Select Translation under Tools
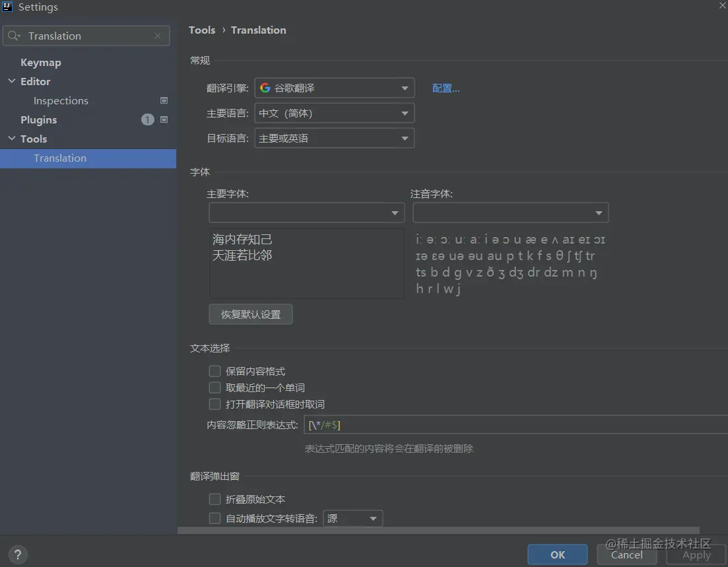 [88, 158]
